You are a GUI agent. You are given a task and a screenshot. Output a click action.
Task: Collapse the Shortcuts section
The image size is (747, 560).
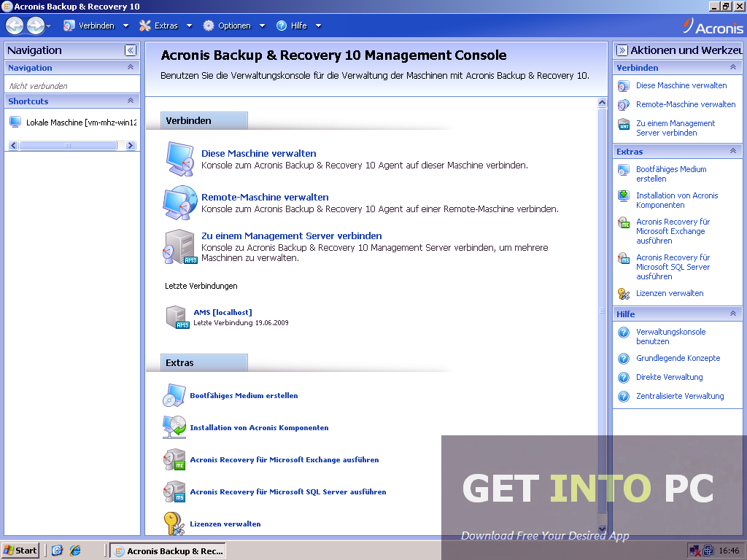[x=130, y=101]
